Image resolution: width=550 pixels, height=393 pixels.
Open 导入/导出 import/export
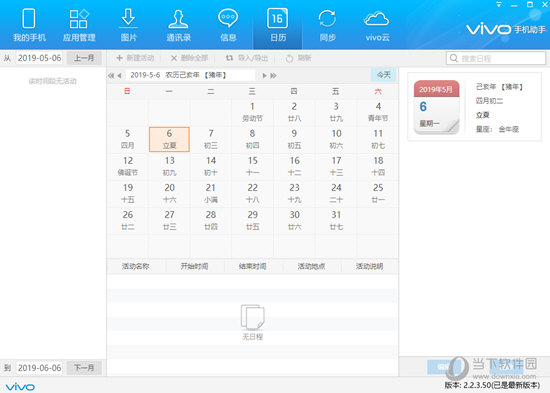(247, 58)
